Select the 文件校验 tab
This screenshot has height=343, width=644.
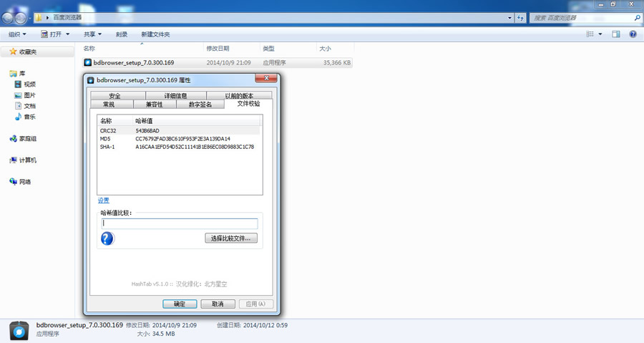[x=248, y=104]
